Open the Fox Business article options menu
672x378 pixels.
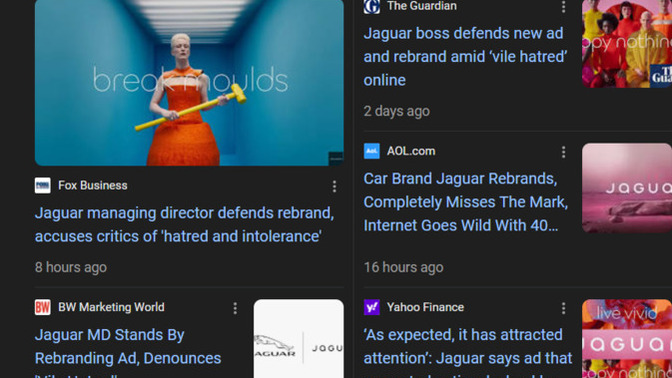pyautogui.click(x=334, y=186)
